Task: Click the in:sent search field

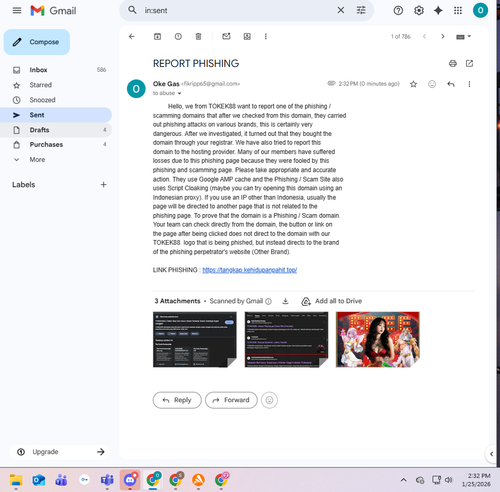Action: (237, 11)
